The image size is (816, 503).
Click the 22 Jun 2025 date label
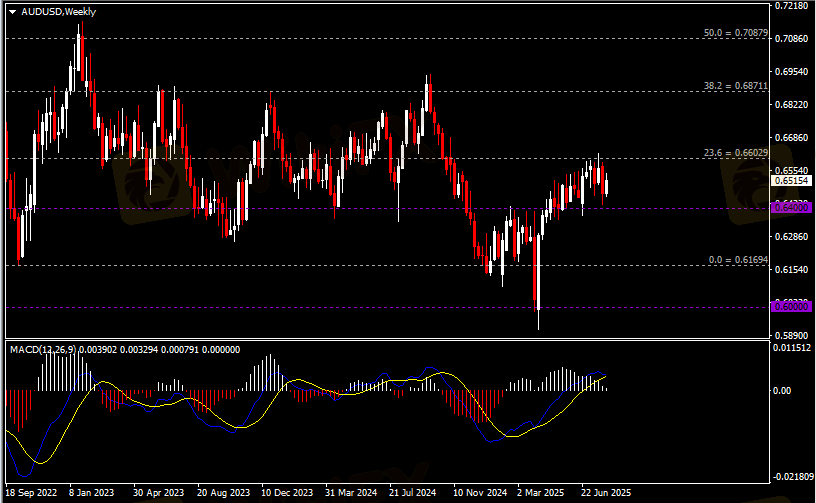click(x=606, y=493)
